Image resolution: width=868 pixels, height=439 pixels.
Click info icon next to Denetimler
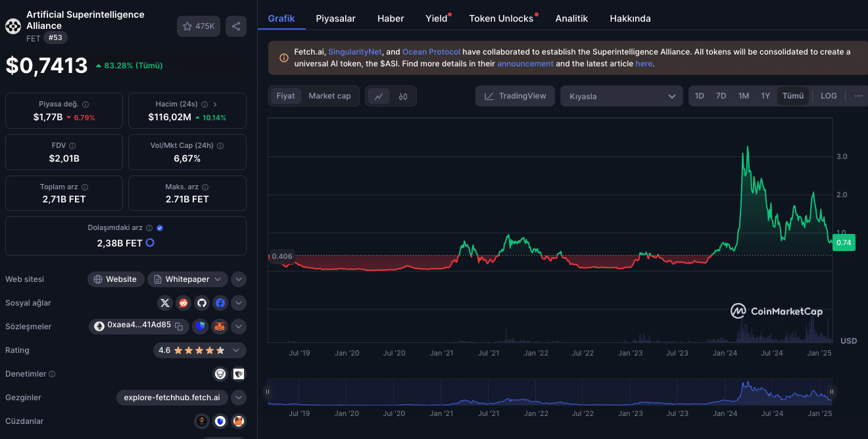(52, 374)
